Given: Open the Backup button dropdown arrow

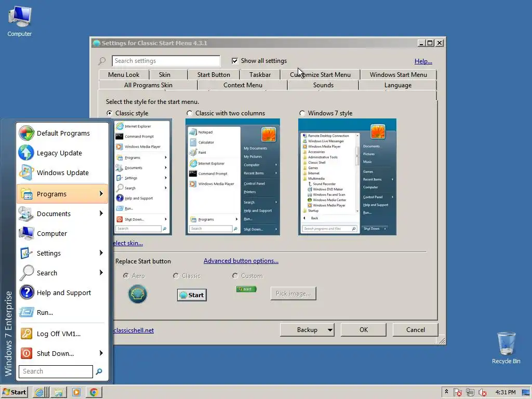Looking at the screenshot, I should [330, 330].
